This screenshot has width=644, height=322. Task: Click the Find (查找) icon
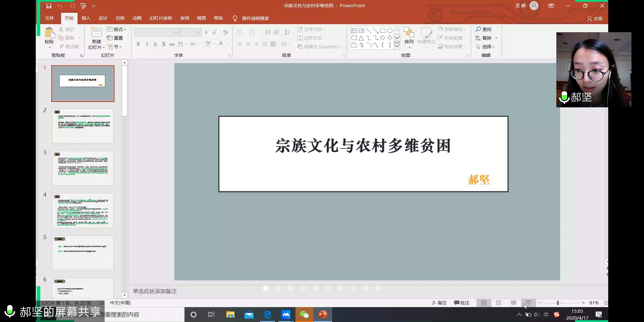point(484,29)
